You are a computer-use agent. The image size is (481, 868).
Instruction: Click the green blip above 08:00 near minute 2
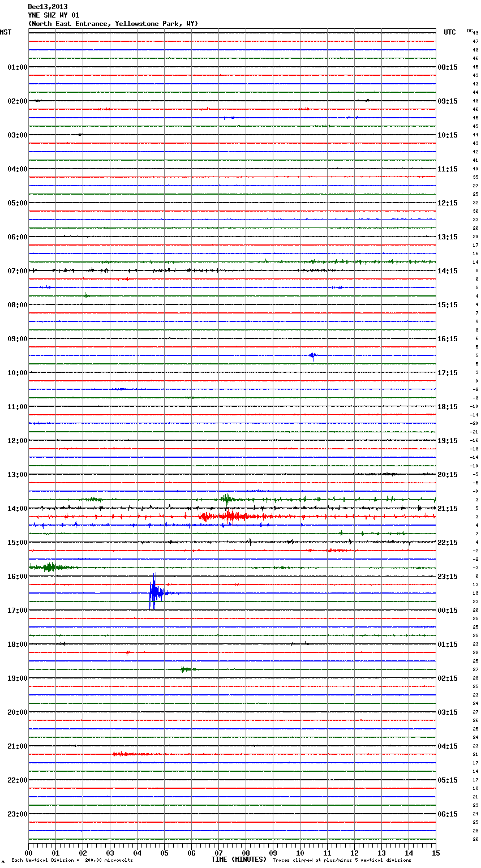coord(86,295)
